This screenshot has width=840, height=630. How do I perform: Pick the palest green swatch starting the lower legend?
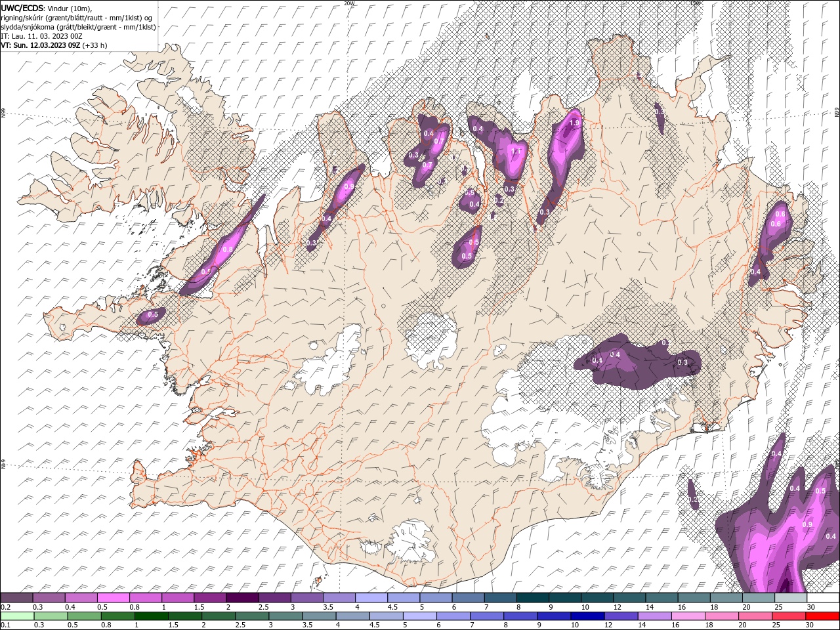(17, 616)
